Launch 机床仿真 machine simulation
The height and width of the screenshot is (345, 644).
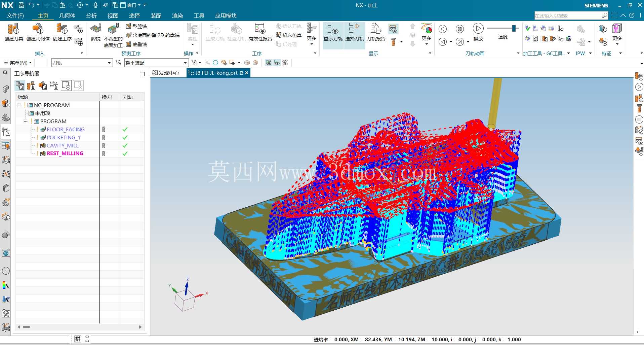289,35
